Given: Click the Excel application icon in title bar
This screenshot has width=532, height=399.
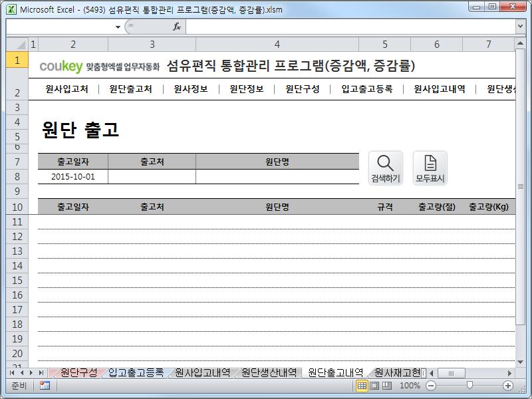Looking at the screenshot, I should tap(11, 9).
